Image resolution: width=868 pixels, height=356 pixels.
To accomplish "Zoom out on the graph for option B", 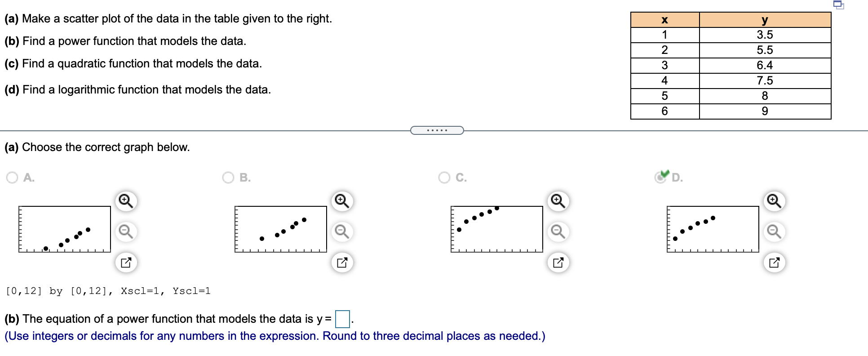I will 342,231.
